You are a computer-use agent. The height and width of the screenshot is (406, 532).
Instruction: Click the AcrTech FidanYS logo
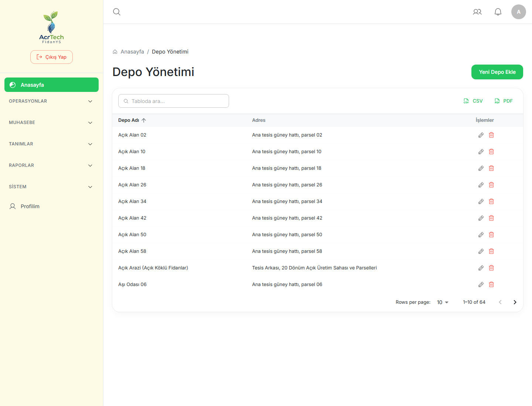pos(52,27)
